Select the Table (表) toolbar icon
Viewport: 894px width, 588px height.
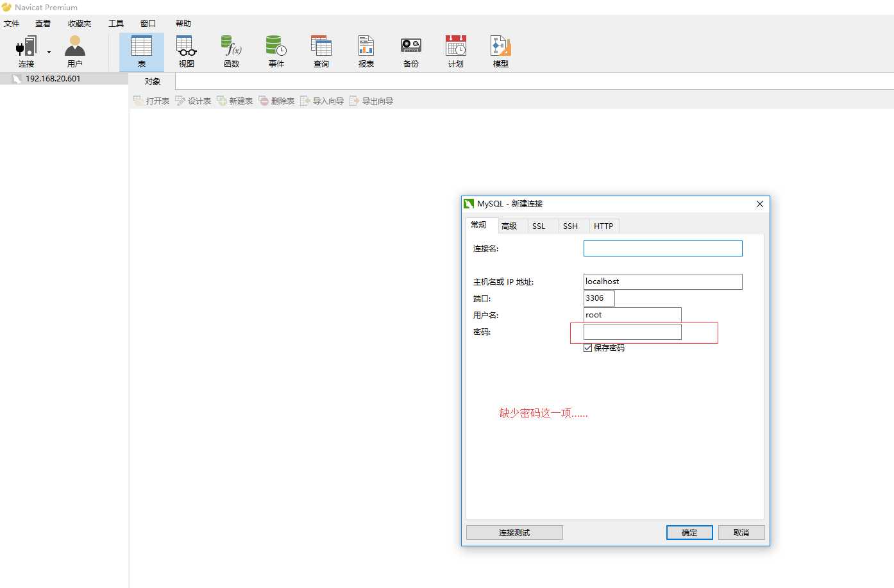[x=142, y=52]
